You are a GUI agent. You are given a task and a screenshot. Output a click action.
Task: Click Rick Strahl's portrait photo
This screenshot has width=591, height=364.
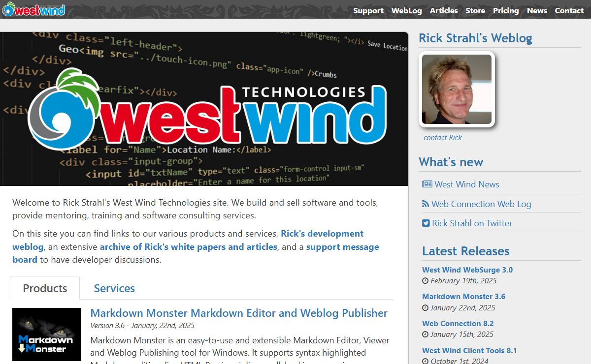[457, 89]
